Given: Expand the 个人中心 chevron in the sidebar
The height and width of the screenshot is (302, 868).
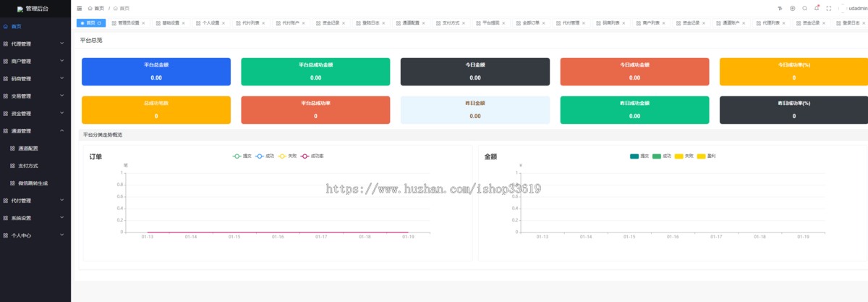Looking at the screenshot, I should pyautogui.click(x=62, y=235).
